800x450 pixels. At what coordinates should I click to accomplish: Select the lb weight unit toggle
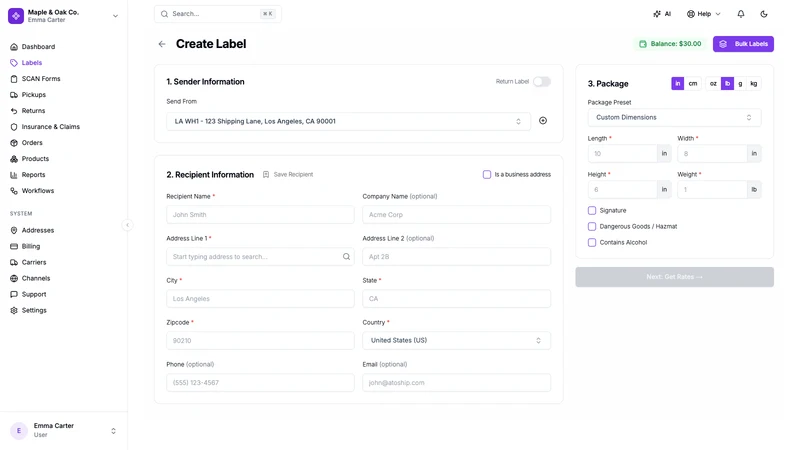click(728, 84)
